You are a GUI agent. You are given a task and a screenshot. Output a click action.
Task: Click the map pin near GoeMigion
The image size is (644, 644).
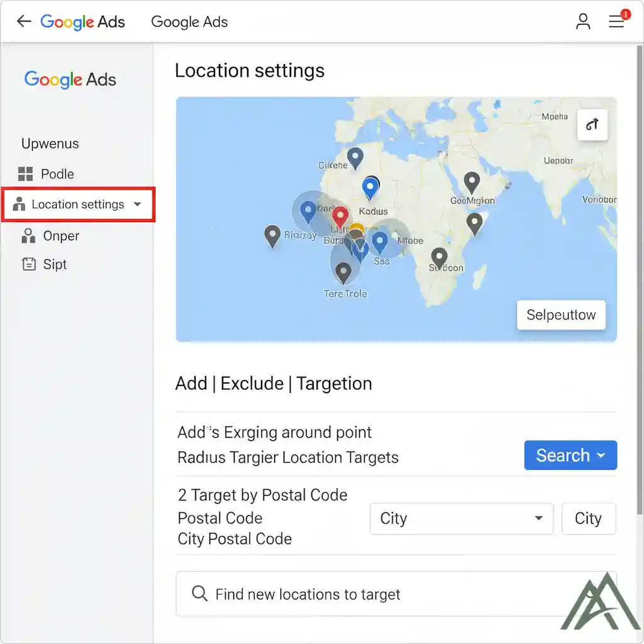click(x=472, y=183)
